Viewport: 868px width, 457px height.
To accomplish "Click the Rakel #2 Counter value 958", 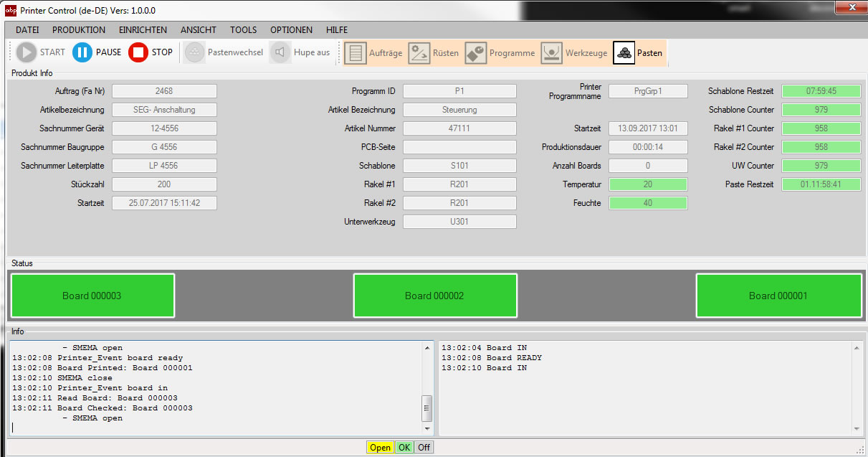I will (821, 147).
